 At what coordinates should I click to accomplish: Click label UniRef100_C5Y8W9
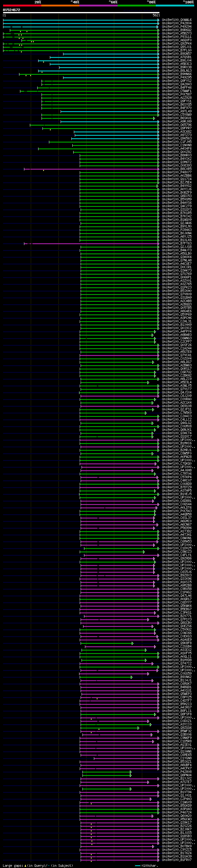coord(176,115)
